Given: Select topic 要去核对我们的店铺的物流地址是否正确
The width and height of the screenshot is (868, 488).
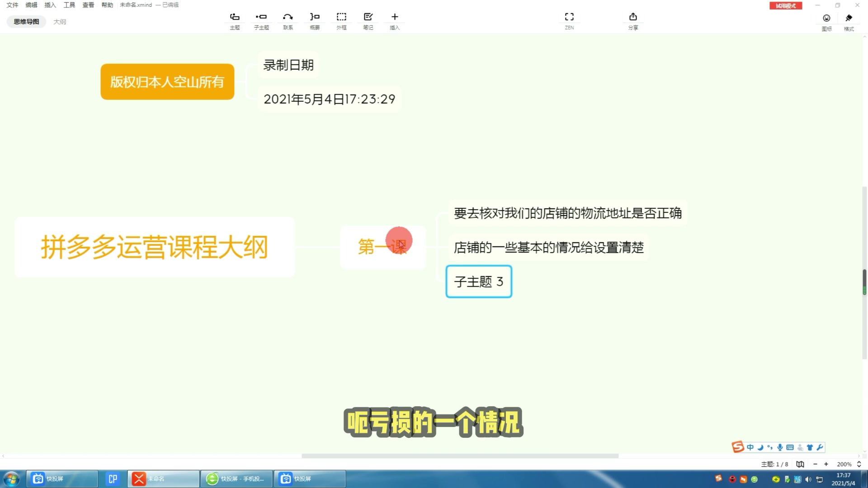Looking at the screenshot, I should 568,213.
